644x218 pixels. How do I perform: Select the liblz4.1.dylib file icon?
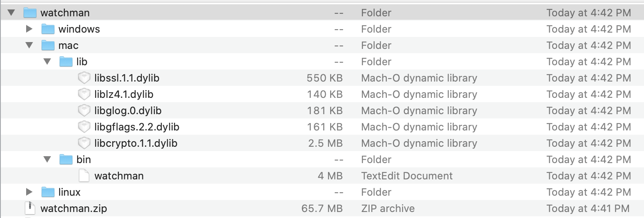coord(84,94)
